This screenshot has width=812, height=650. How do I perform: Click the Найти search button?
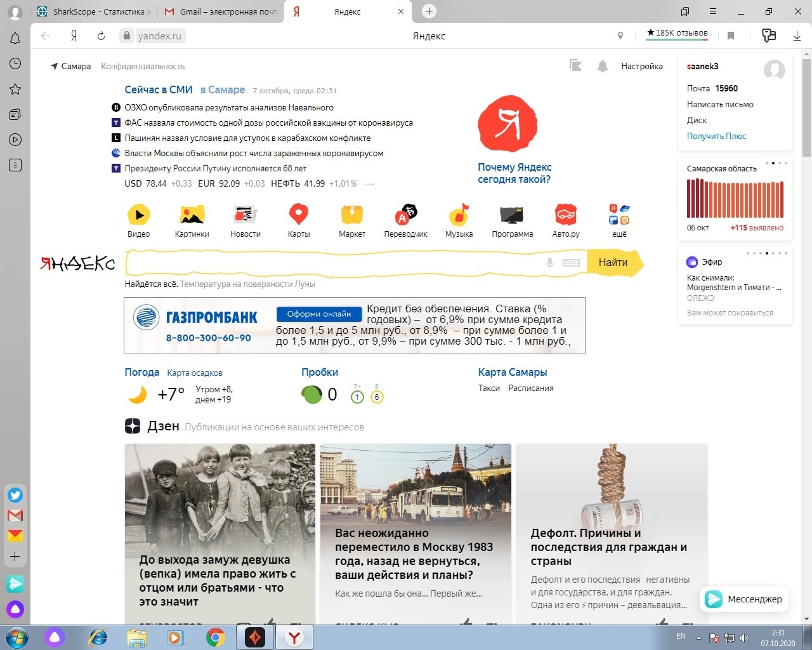click(613, 262)
